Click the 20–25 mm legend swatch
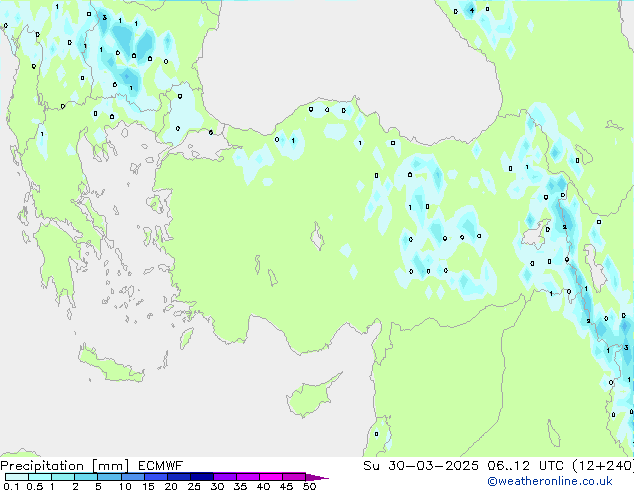This screenshot has width=634, height=490. (178, 477)
